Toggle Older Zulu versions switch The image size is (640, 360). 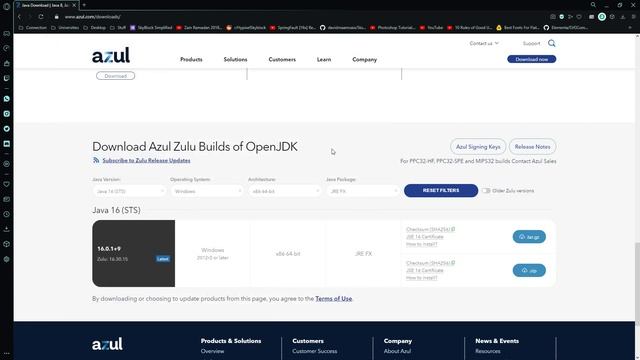tap(486, 191)
